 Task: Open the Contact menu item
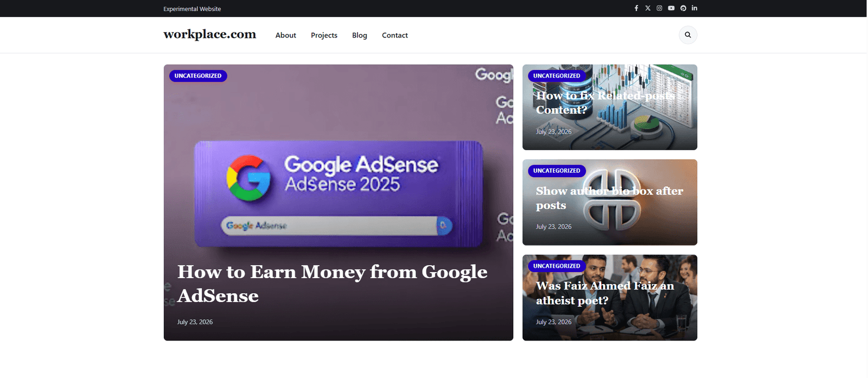coord(395,35)
